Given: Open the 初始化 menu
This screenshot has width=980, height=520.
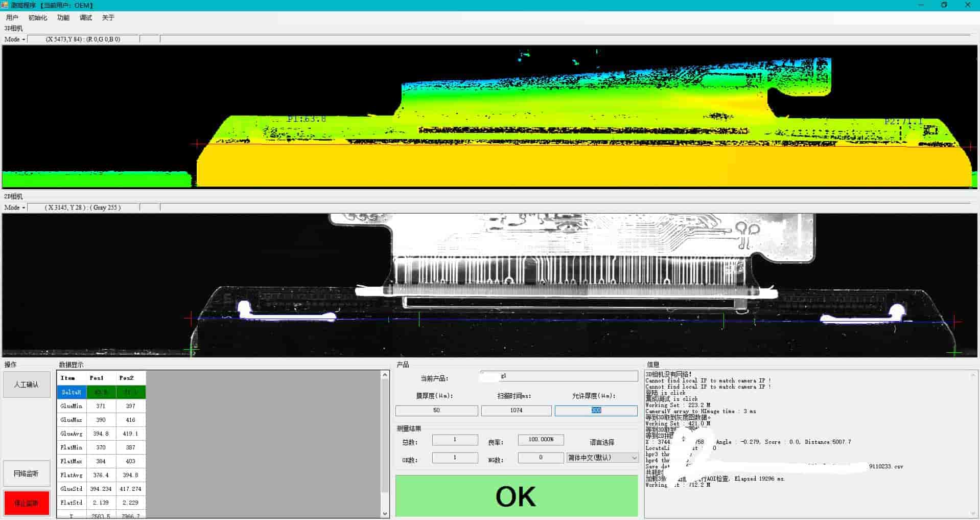Looking at the screenshot, I should (37, 18).
